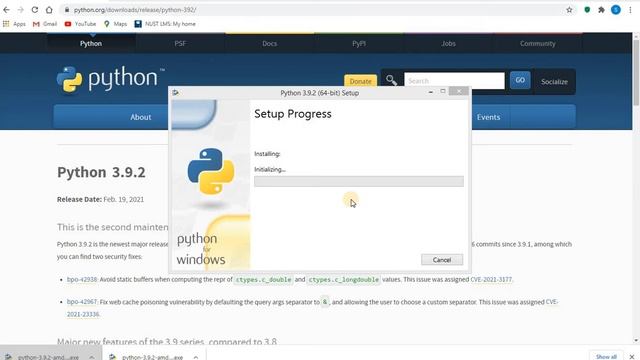
Task: Open first python-3.9.2-amd exe download item
Action: pyautogui.click(x=43, y=357)
